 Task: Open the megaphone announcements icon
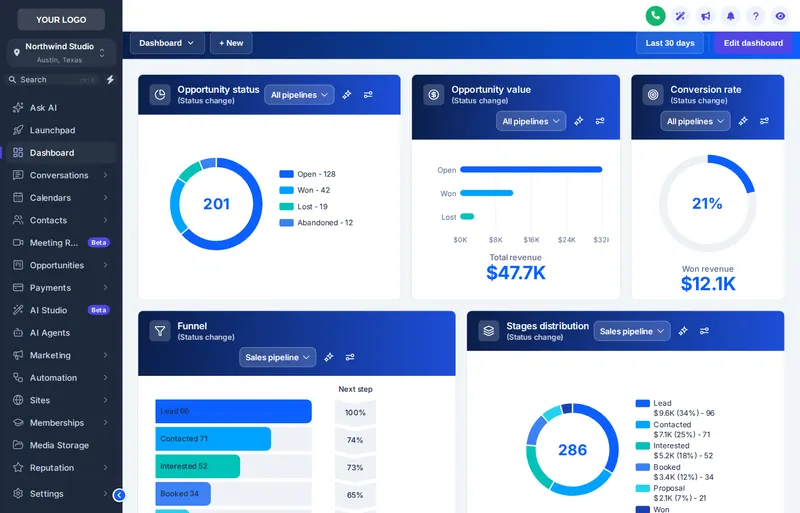click(x=706, y=16)
